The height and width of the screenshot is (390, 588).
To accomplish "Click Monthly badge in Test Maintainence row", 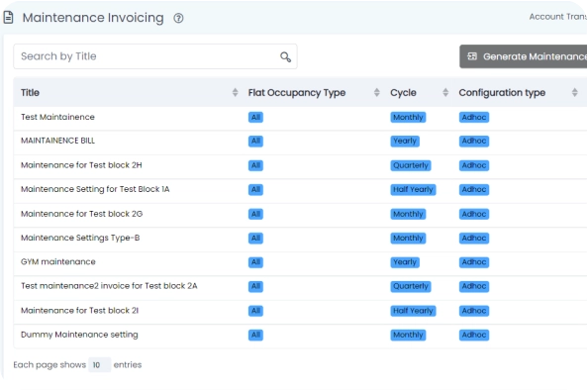I will (408, 118).
